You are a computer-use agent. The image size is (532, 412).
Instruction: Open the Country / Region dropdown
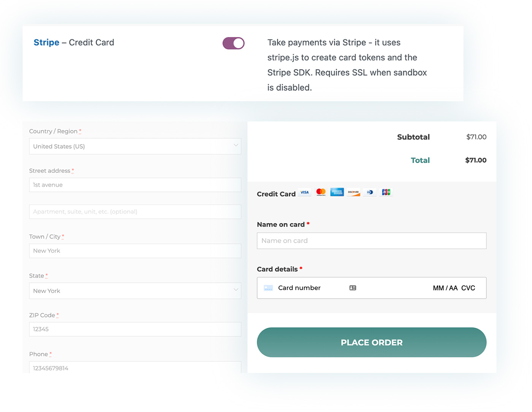click(x=135, y=146)
